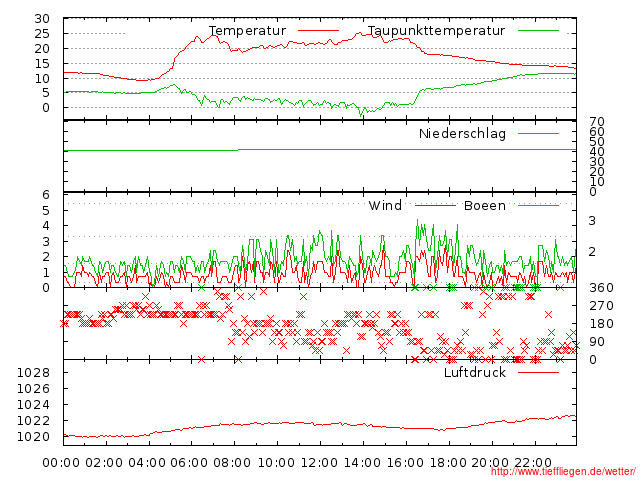Click the 90 wind direction axis value

(597, 342)
